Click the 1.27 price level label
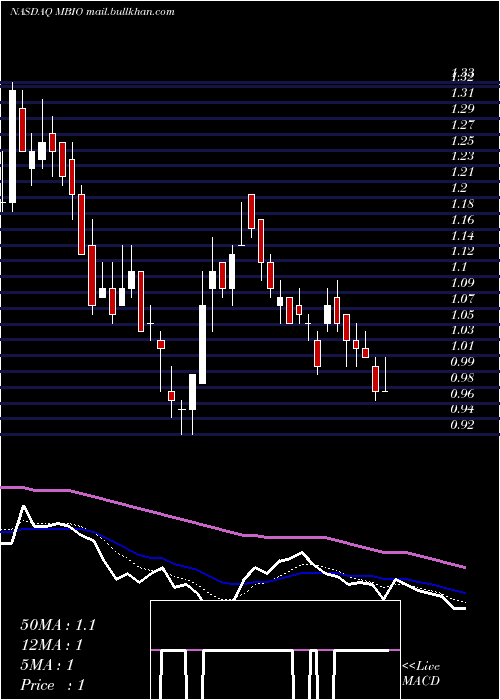This screenshot has width=500, height=700. tap(463, 125)
